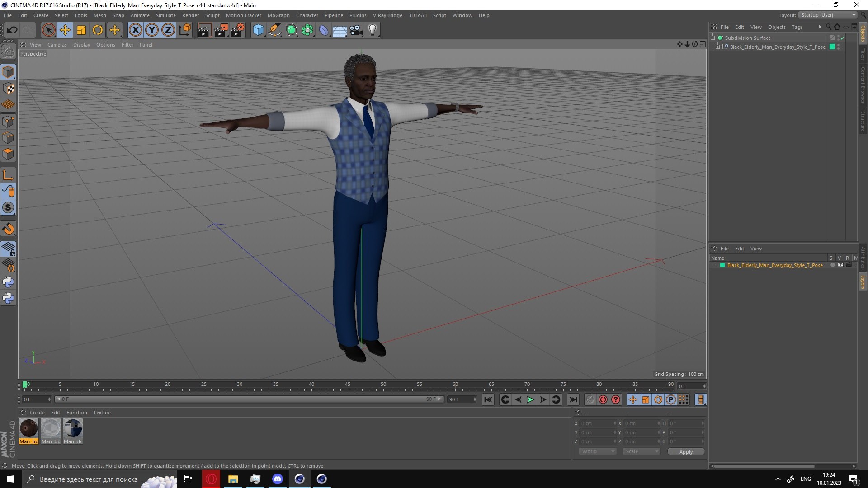Viewport: 868px width, 488px height.
Task: Open the spline pen tool icon
Action: pos(274,30)
